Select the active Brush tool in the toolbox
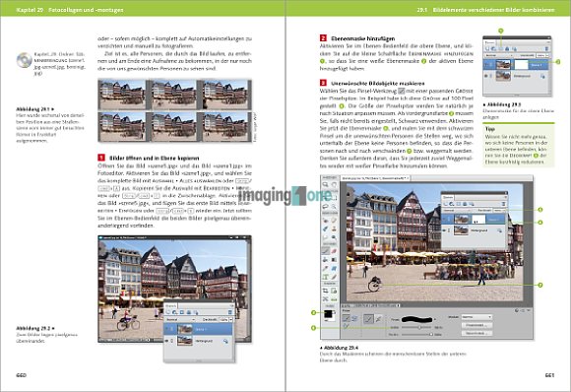Image resolution: width=571 pixels, height=392 pixels. tap(326, 250)
